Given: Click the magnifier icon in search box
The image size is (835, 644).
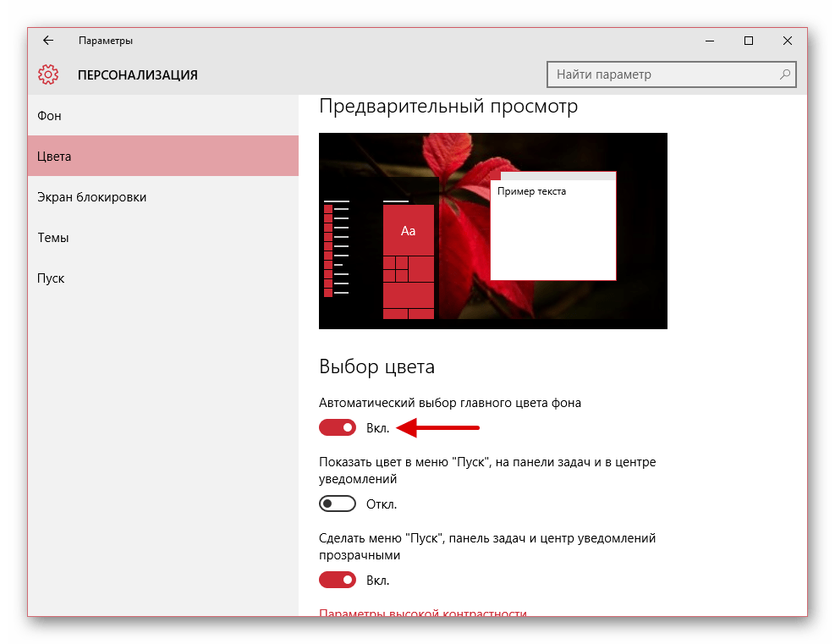Looking at the screenshot, I should (x=785, y=74).
